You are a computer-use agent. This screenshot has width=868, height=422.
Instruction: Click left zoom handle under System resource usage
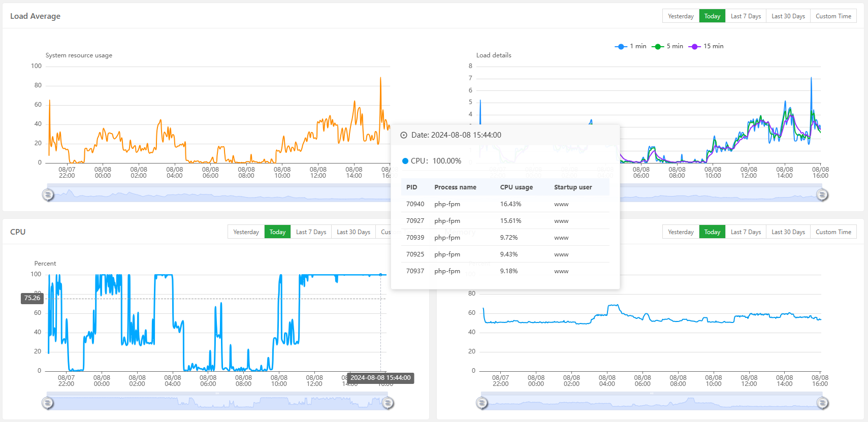click(48, 194)
